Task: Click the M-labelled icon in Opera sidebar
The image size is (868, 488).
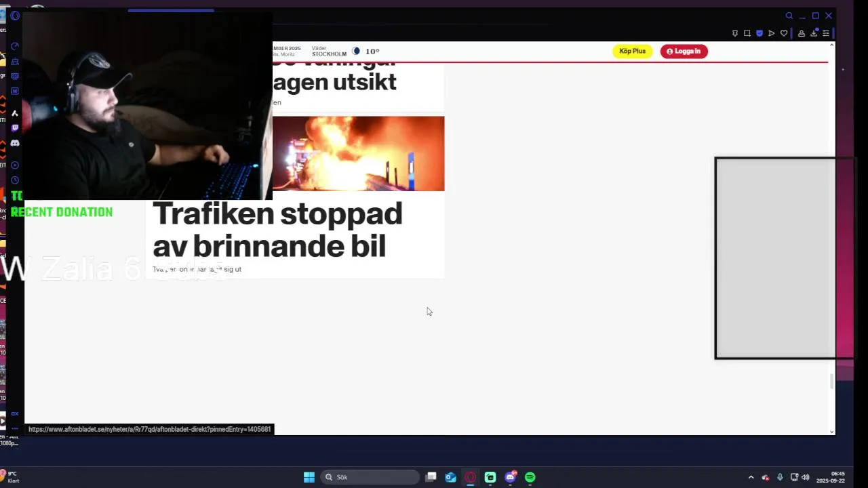Action: coord(15,91)
